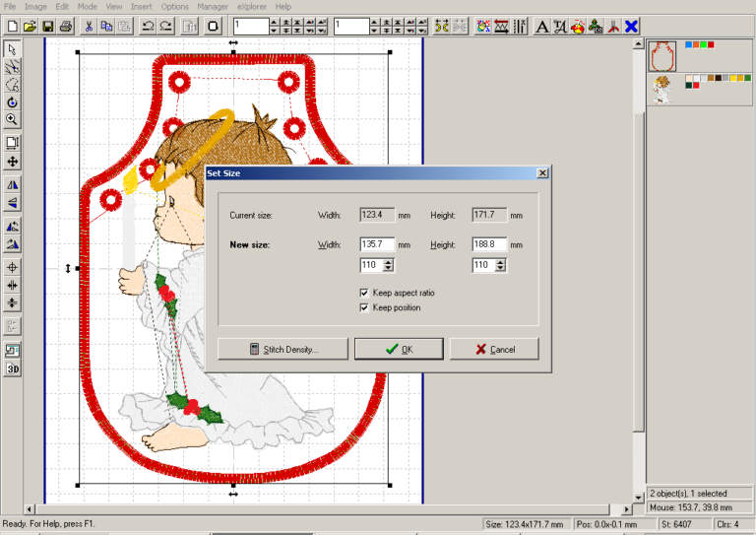The height and width of the screenshot is (535, 756).
Task: Open the Manager menu
Action: coord(212,6)
